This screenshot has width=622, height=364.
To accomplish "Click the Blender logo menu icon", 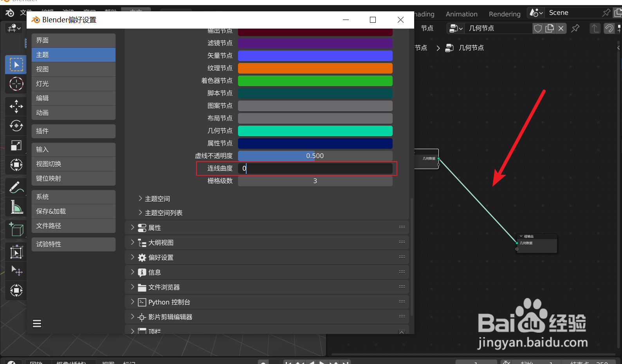I will coord(10,13).
